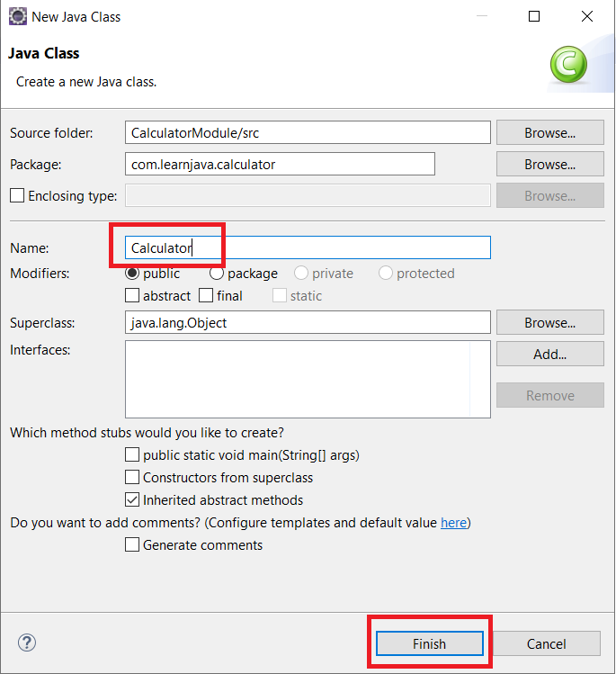
Task: Enable the Enclosing type checkbox
Action: [16, 195]
